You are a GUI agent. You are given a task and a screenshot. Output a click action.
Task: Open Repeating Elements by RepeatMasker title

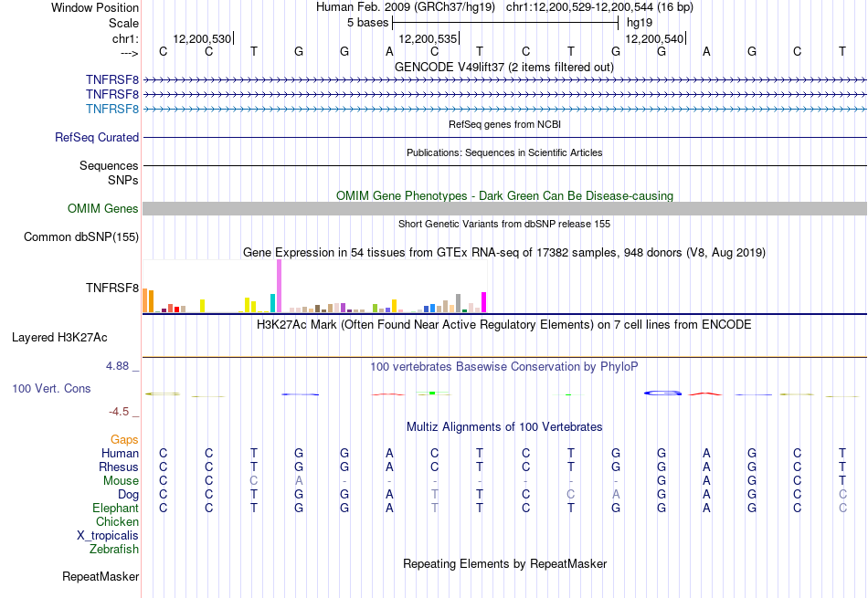pos(504,563)
